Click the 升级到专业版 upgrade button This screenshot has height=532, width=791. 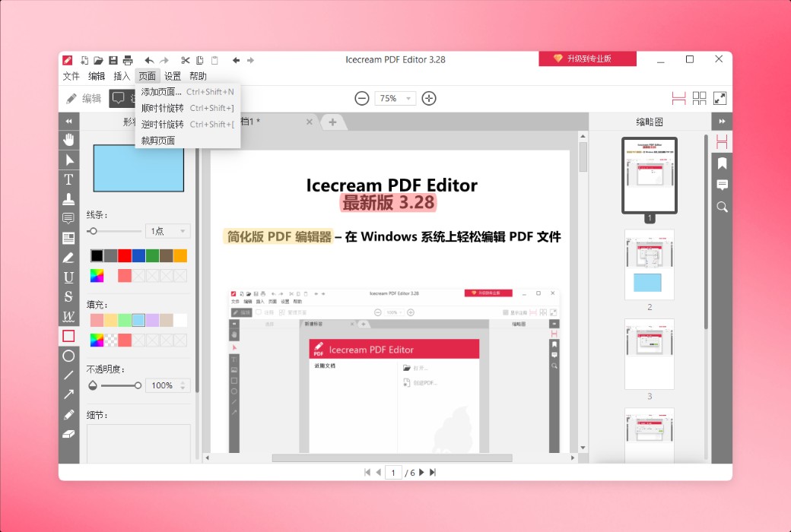point(587,59)
